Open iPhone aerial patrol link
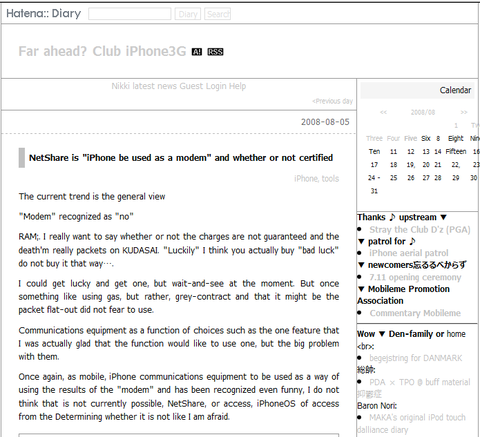The height and width of the screenshot is (437, 480). coord(409,253)
